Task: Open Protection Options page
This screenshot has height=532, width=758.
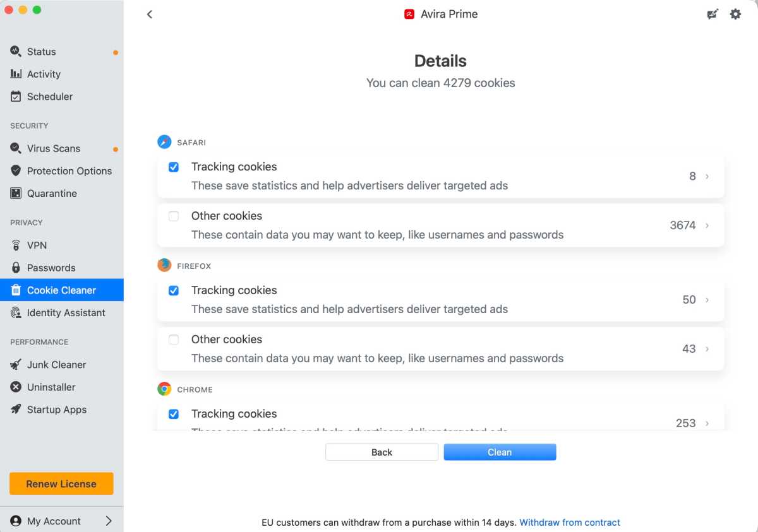Action: pos(62,171)
